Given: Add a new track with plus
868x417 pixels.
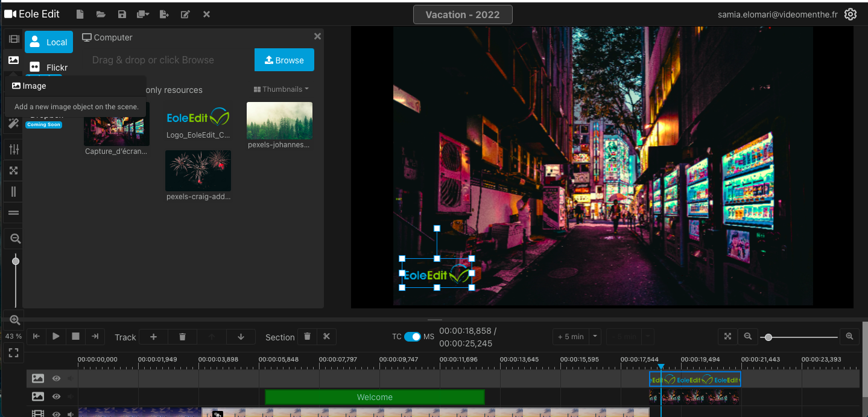Looking at the screenshot, I should tap(153, 337).
